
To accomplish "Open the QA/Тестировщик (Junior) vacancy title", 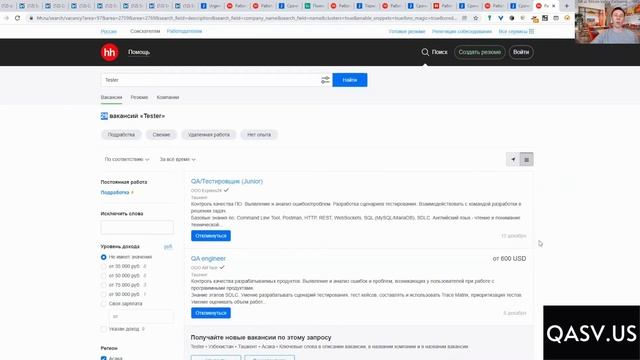I will (227, 181).
